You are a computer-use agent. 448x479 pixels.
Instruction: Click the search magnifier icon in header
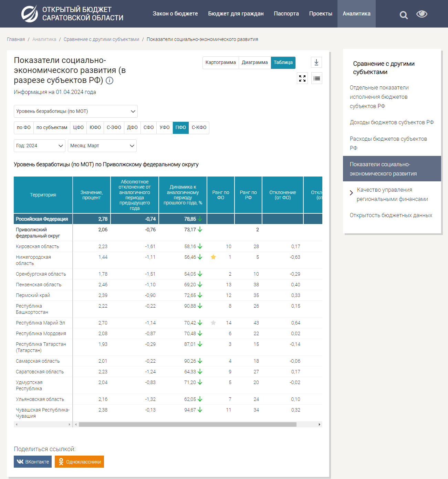coord(404,15)
